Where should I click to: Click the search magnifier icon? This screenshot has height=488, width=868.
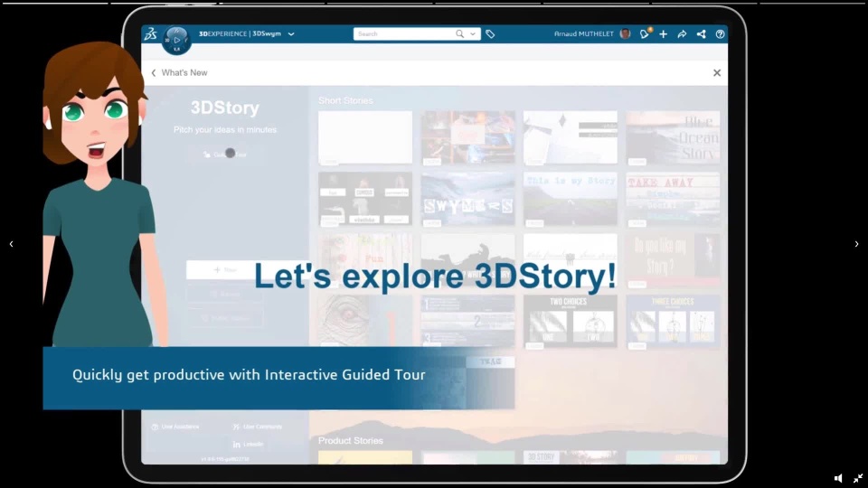(459, 33)
